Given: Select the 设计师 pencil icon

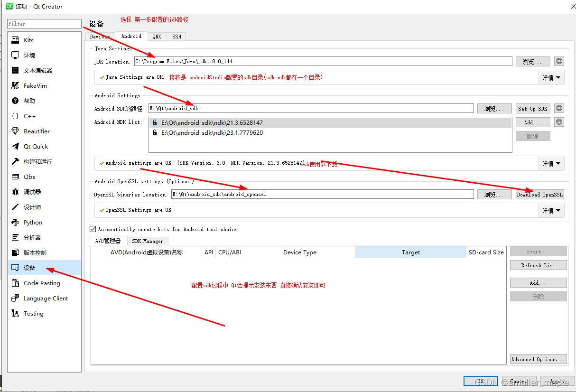Looking at the screenshot, I should pyautogui.click(x=15, y=207).
